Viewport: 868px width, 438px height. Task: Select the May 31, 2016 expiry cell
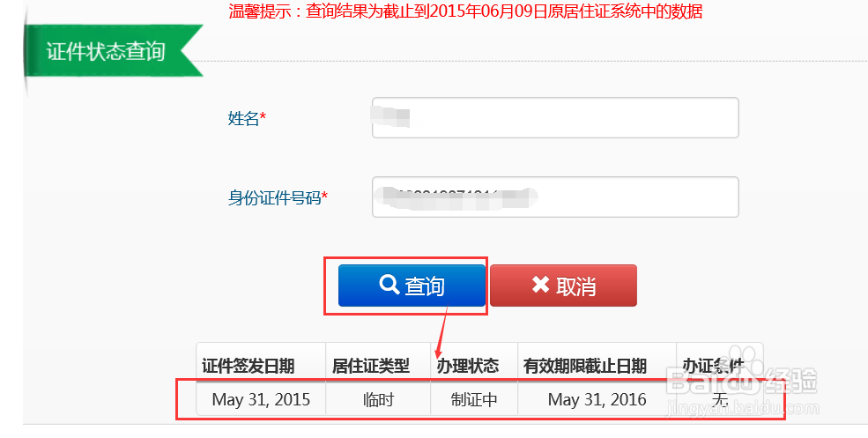click(x=597, y=399)
